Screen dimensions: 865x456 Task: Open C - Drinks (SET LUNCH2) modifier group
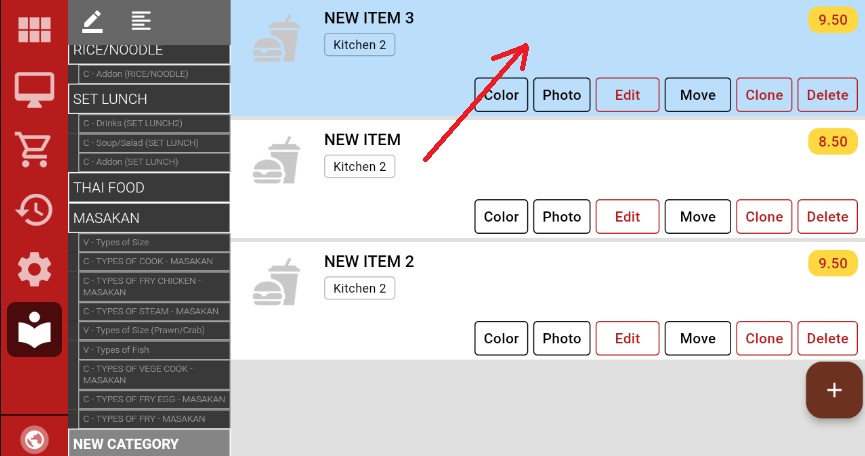[154, 124]
